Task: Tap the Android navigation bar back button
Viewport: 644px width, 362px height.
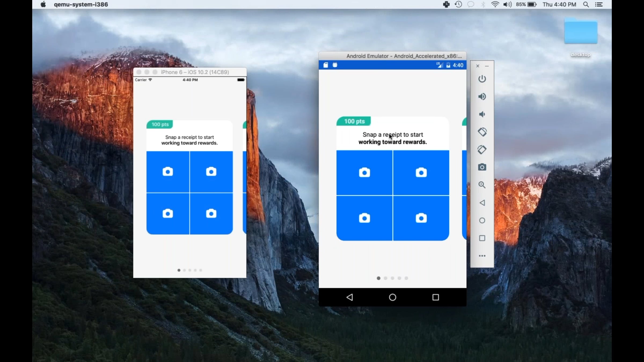Action: point(350,297)
